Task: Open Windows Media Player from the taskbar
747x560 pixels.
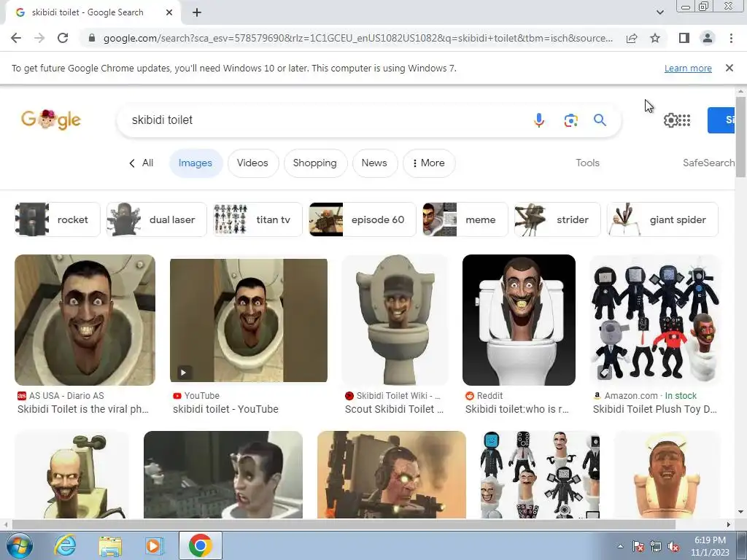Action: pyautogui.click(x=153, y=545)
